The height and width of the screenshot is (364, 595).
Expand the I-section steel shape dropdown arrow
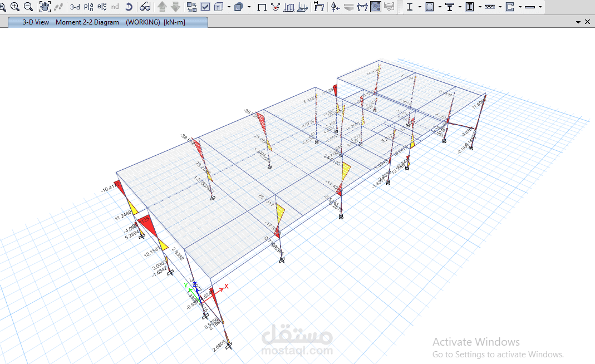pyautogui.click(x=419, y=7)
